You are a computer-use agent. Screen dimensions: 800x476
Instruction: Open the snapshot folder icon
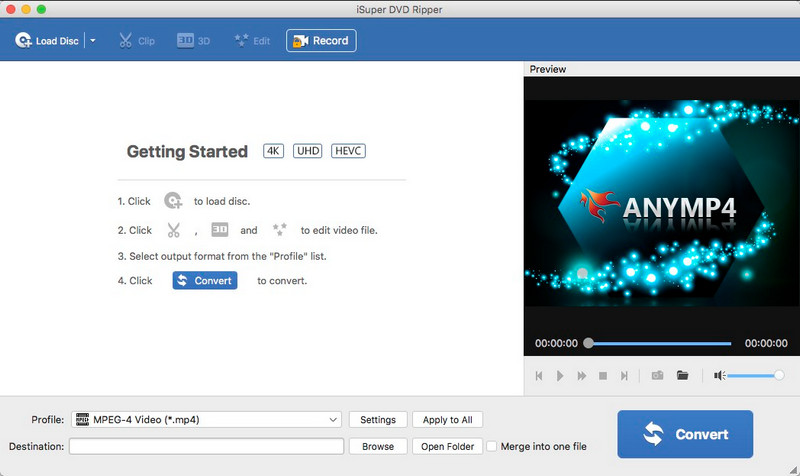pyautogui.click(x=682, y=376)
